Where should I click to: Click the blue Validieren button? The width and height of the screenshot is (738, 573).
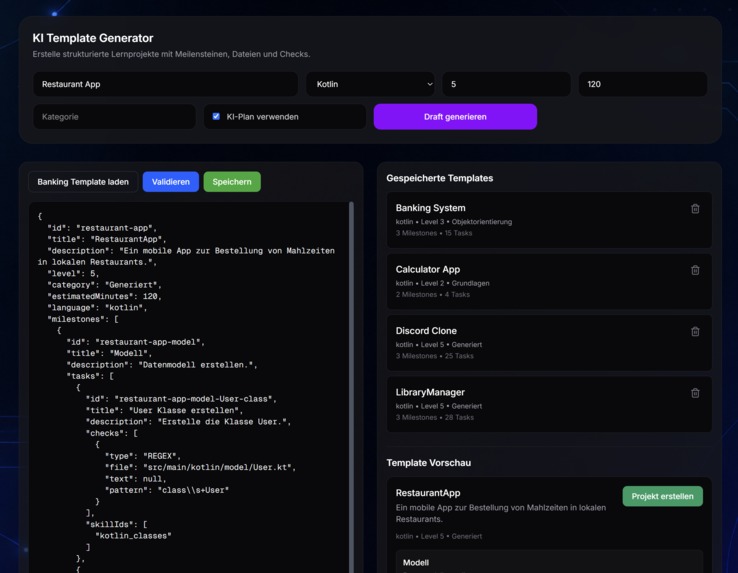tap(171, 182)
